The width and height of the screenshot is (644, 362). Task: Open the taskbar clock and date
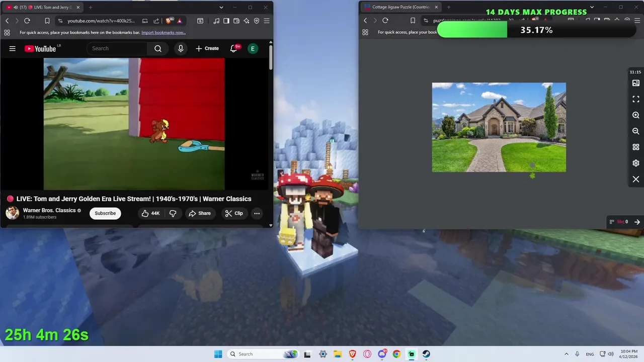click(629, 354)
